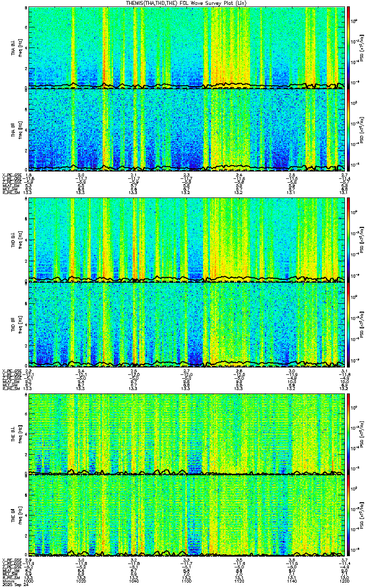
Task: Click the PSD color bar beside THD BL
Action: 349,238
